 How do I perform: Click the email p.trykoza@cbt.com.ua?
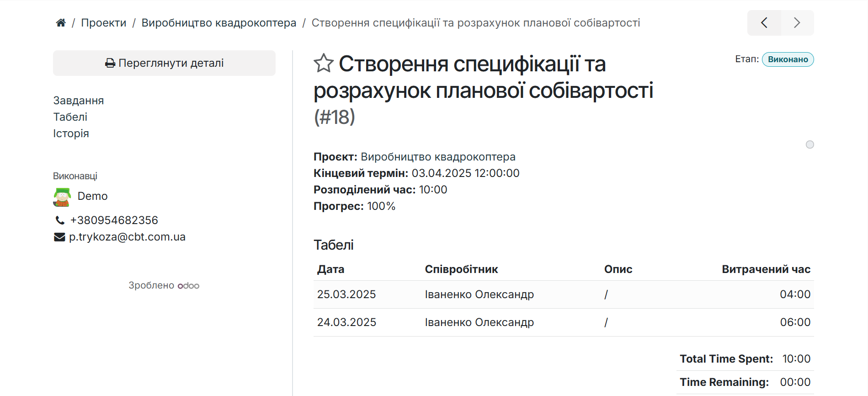tap(127, 237)
